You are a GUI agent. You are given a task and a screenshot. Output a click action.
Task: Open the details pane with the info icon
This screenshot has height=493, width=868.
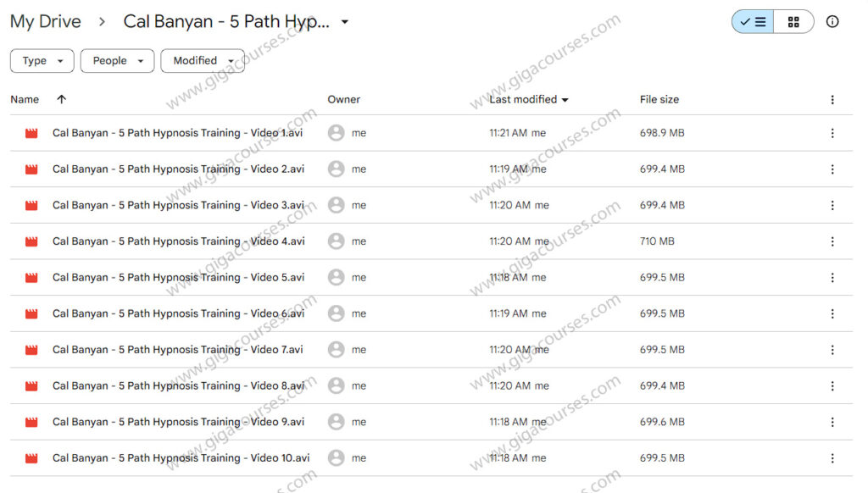tap(832, 21)
